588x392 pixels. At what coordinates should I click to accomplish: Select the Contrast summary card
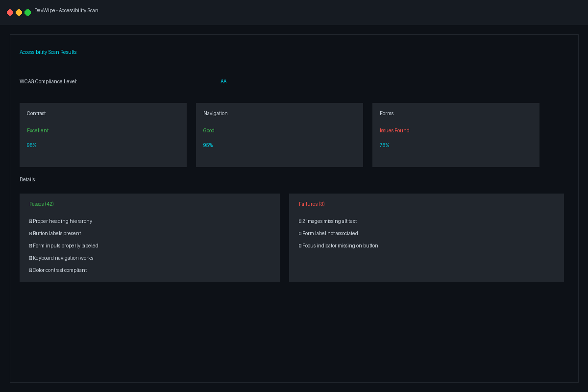tap(103, 135)
